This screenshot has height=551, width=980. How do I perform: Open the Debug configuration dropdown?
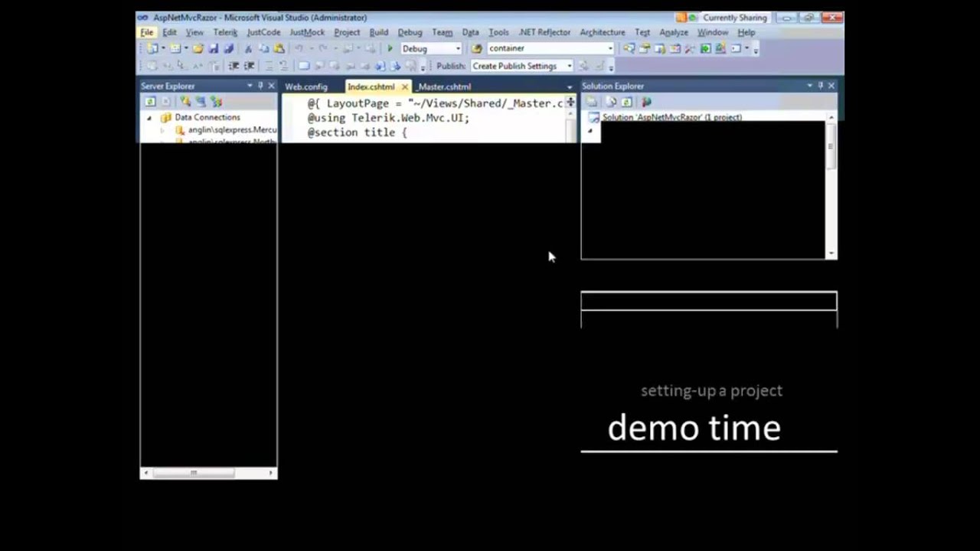coord(458,48)
